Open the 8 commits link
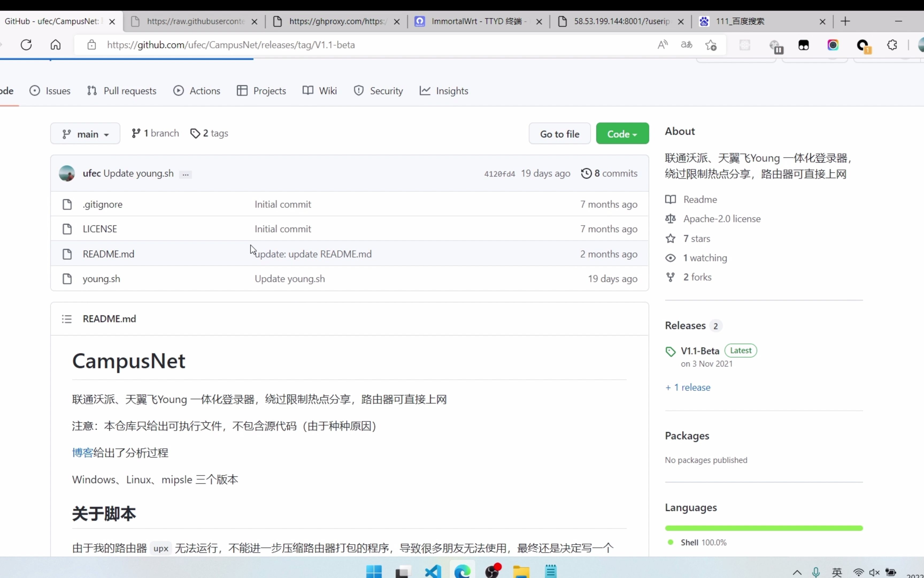The height and width of the screenshot is (578, 924). (609, 173)
